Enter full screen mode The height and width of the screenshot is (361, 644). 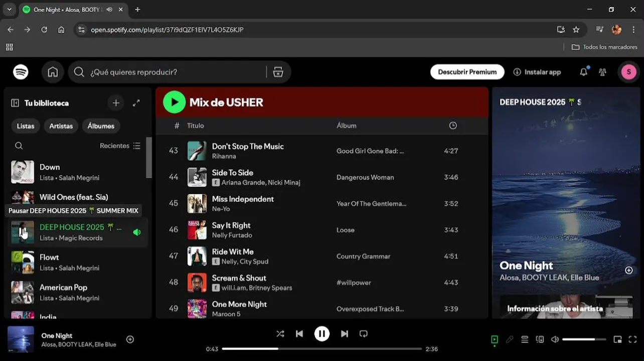point(632,339)
